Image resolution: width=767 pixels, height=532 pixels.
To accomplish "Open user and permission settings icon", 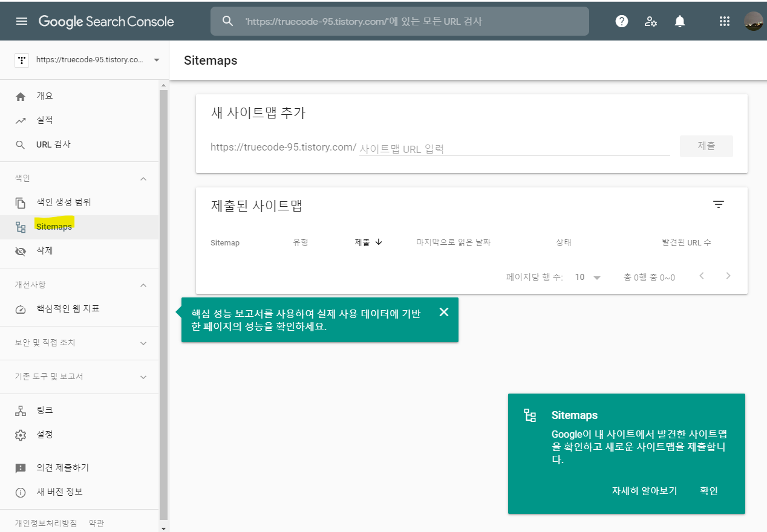I will (651, 21).
